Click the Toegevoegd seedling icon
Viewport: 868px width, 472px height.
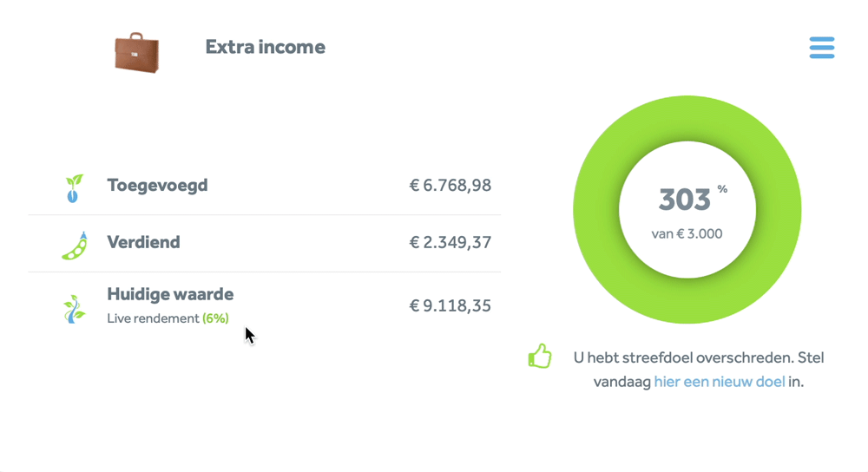[x=74, y=187]
